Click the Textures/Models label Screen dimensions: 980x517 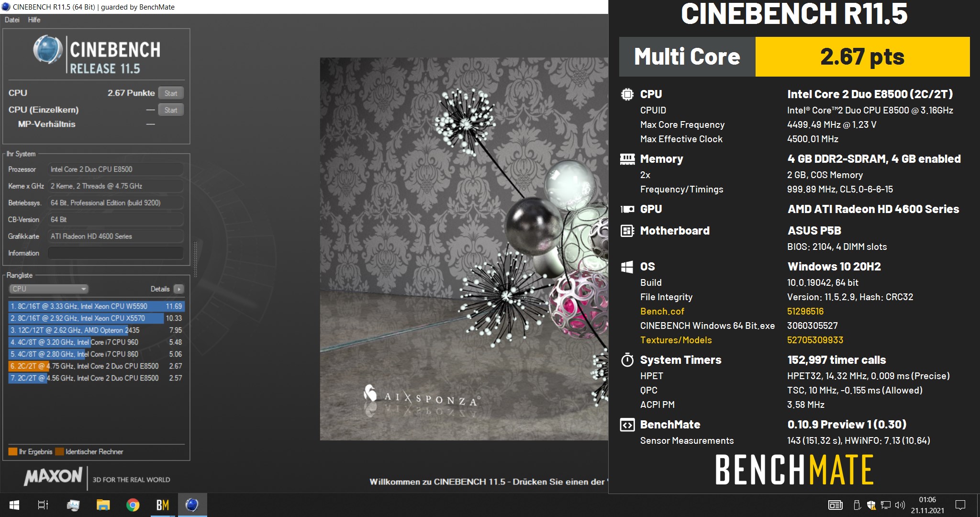coord(676,340)
